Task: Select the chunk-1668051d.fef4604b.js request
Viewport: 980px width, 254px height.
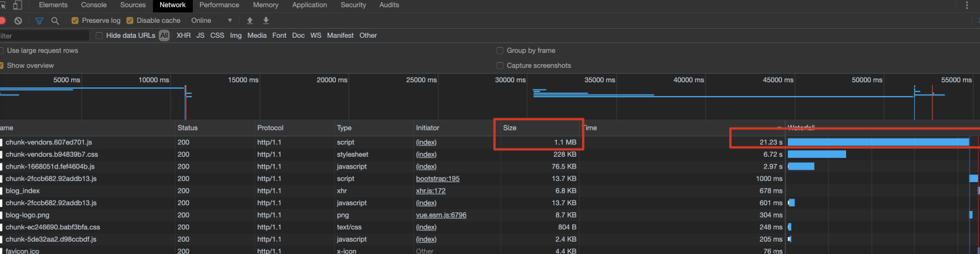Action: [50, 167]
